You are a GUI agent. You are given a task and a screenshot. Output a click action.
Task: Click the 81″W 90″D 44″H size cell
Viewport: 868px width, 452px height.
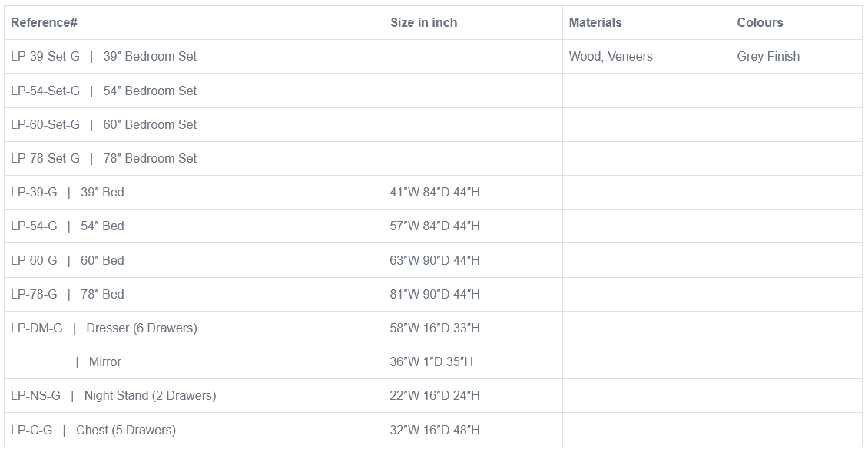coord(435,294)
